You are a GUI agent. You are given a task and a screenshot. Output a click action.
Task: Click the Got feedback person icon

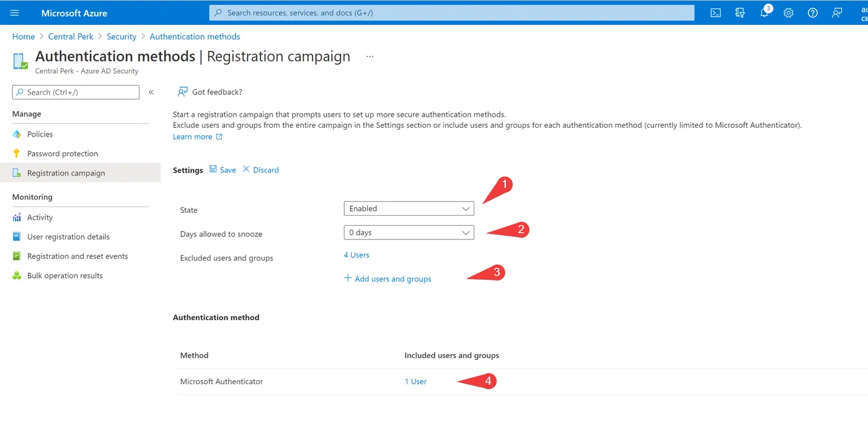click(x=182, y=92)
